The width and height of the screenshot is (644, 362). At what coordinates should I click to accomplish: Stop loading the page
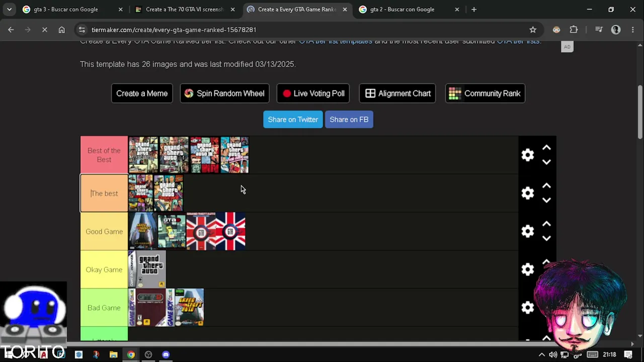click(x=44, y=30)
